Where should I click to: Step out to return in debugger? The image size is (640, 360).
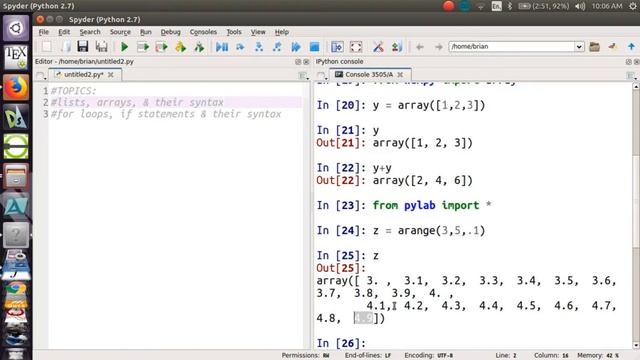(277, 47)
